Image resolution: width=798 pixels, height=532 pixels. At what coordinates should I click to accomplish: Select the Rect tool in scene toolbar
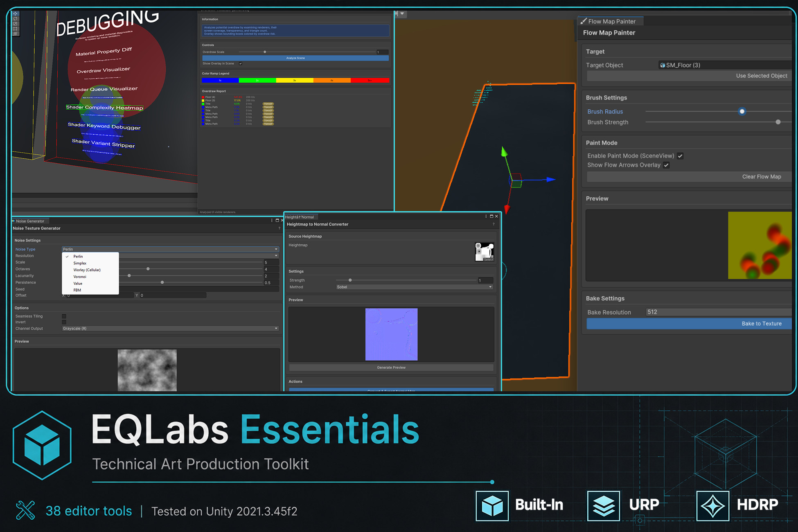click(x=15, y=29)
